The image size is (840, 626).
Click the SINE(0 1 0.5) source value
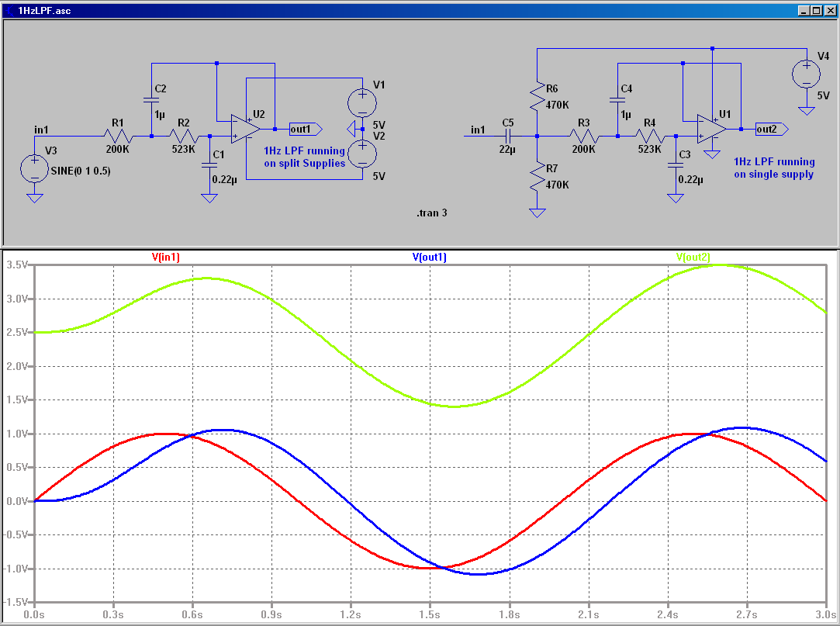(81, 171)
